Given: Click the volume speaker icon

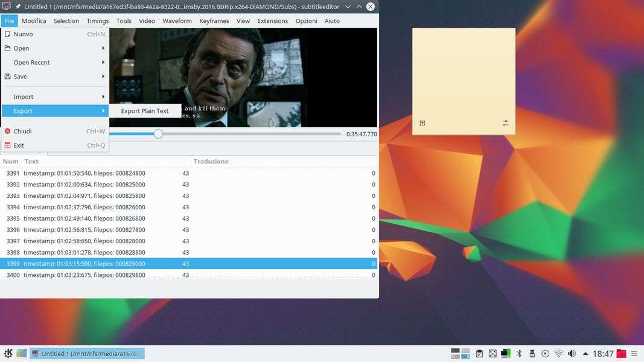Looking at the screenshot, I should [x=572, y=354].
